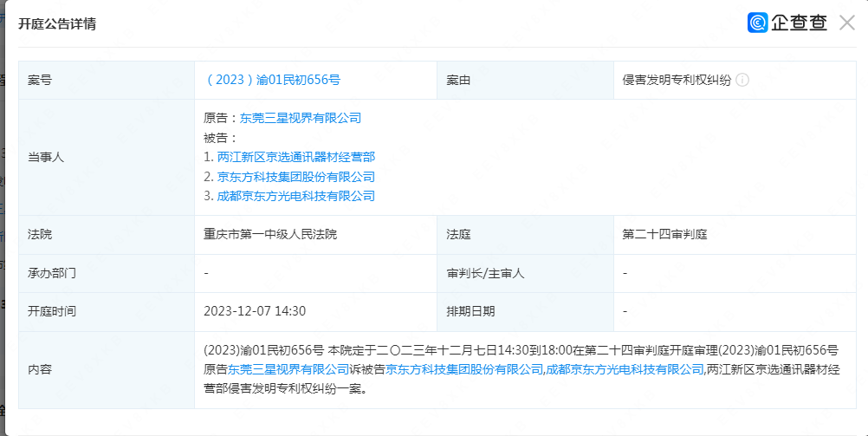The width and height of the screenshot is (868, 436).
Task: Click the hearing time 2023-12-07 14:30
Action: click(x=255, y=311)
